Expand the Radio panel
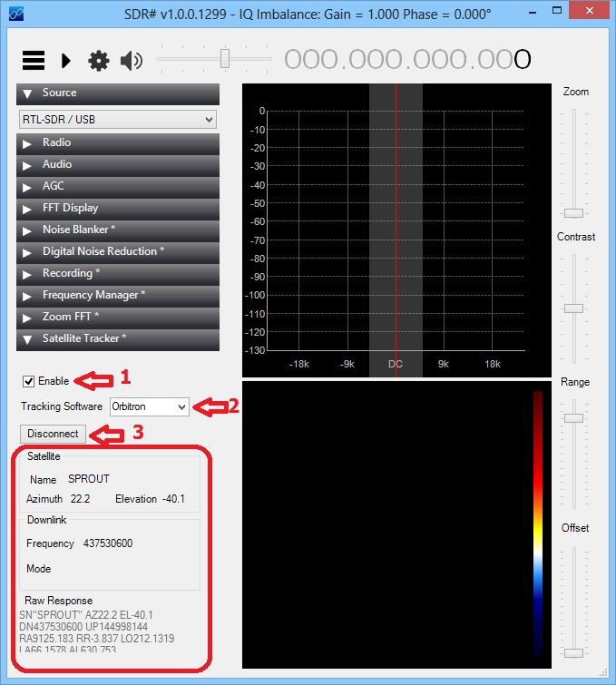Viewport: 616px width, 685px height. click(118, 143)
